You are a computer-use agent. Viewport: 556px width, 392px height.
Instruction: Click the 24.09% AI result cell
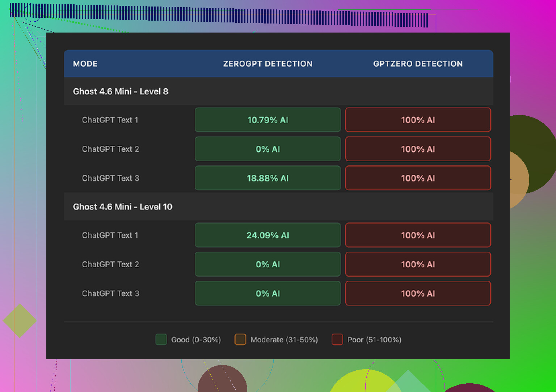[268, 235]
